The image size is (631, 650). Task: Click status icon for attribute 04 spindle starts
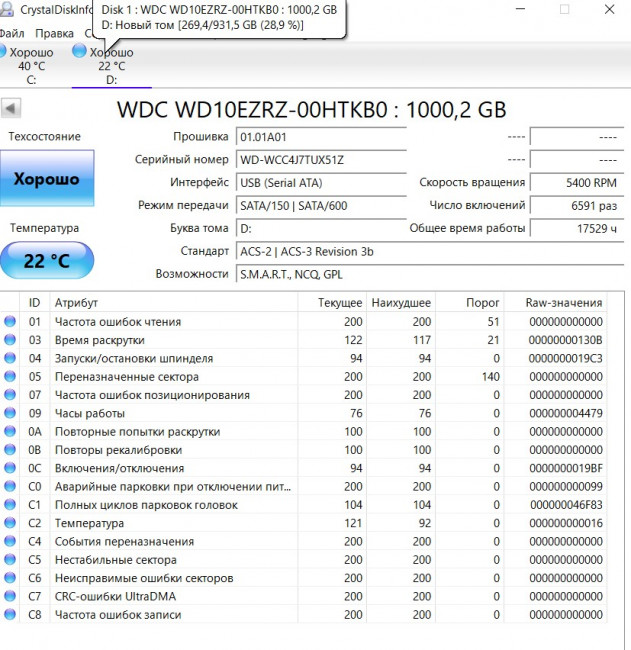10,358
